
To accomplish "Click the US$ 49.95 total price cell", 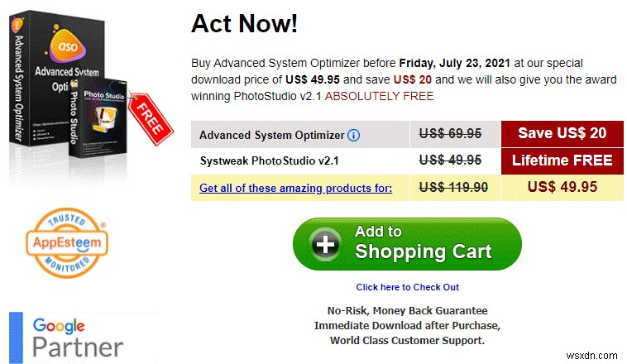I will 562,187.
